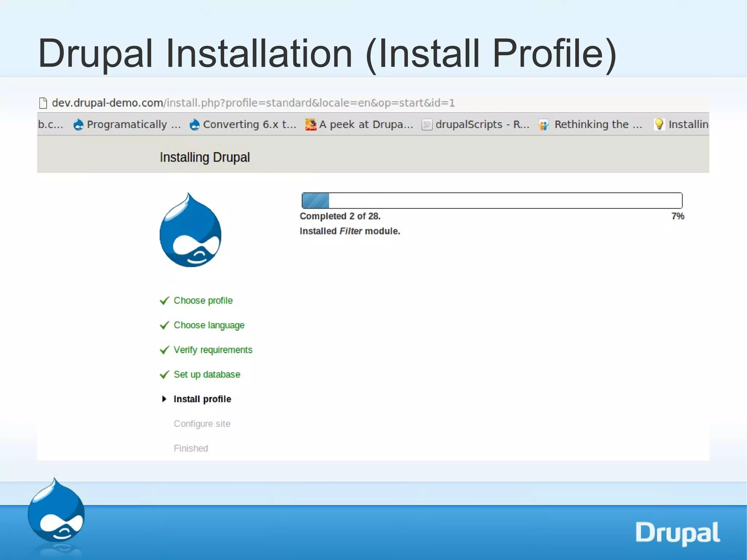Click the arrow beside 'Install profile'
Screen dimensions: 747x560
[164, 399]
